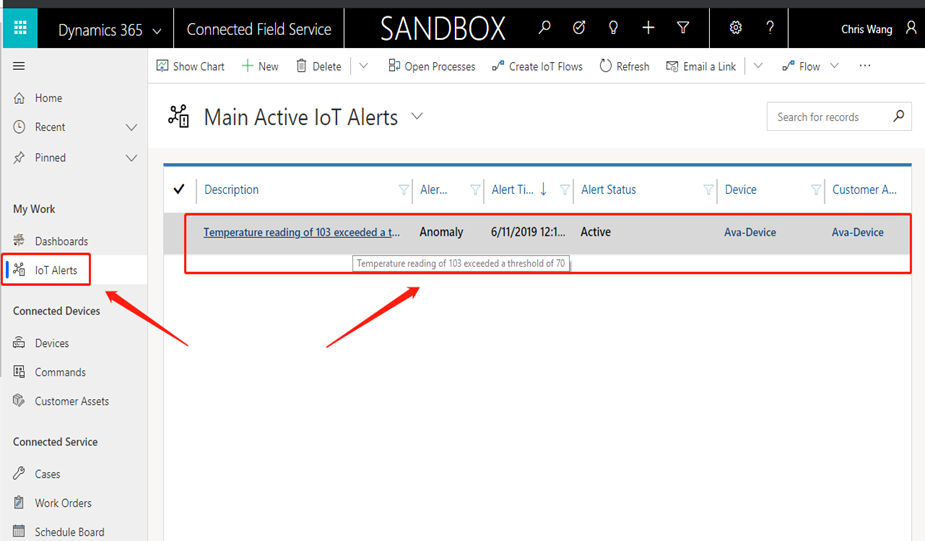Screen dimensions: 925x541
Task: Open the view selector chevron beside title
Action: [417, 116]
